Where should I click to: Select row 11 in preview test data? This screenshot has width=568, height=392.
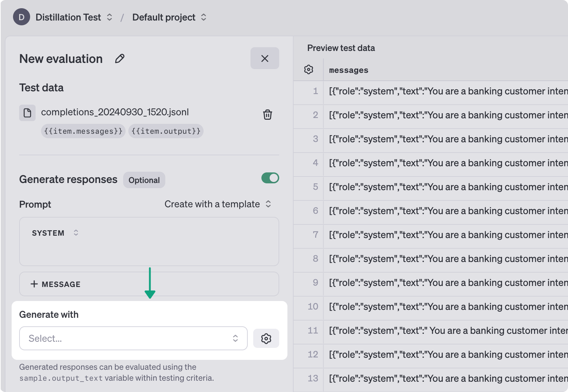[x=445, y=331]
